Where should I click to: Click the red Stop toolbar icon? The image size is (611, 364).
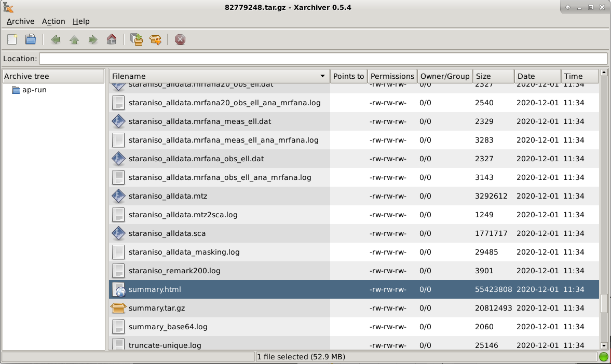[180, 39]
